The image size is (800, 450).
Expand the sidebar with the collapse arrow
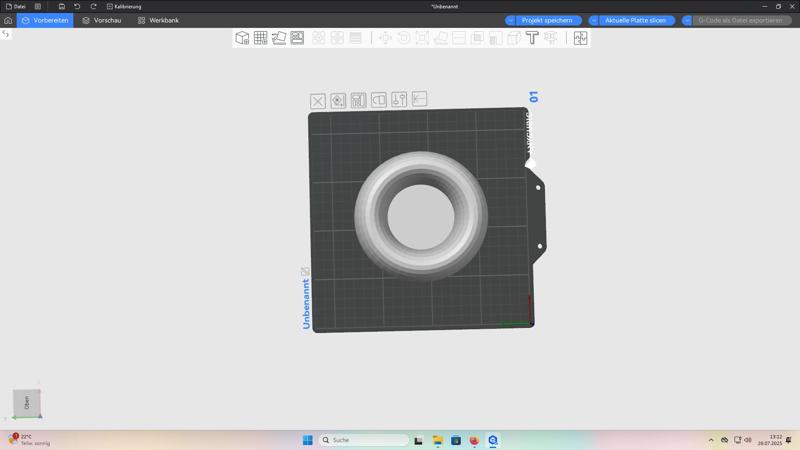click(x=6, y=35)
